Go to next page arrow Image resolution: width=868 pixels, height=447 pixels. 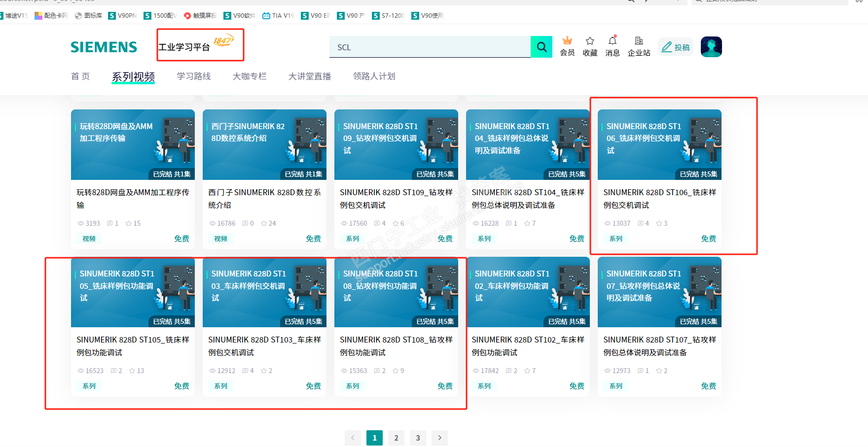pyautogui.click(x=439, y=438)
